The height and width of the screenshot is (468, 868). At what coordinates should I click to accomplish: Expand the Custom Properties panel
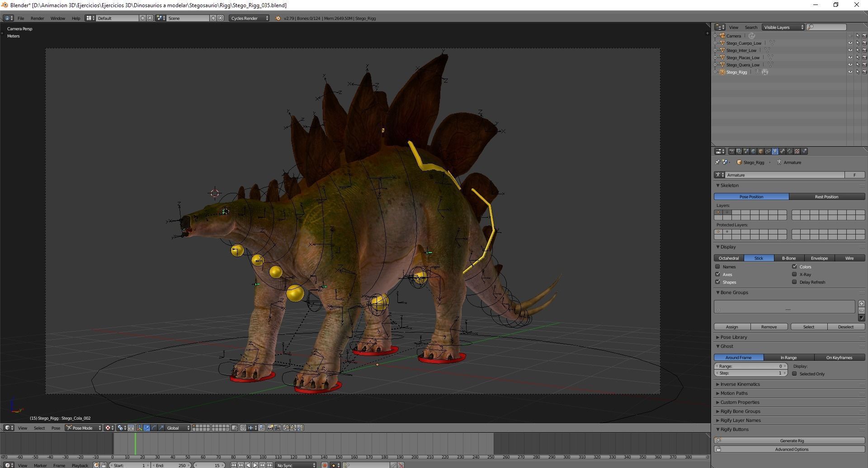coord(740,402)
